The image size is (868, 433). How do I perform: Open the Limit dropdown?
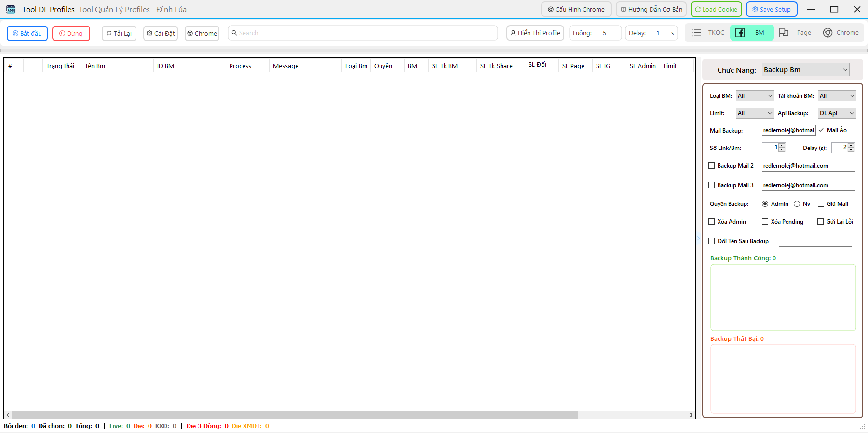click(755, 113)
